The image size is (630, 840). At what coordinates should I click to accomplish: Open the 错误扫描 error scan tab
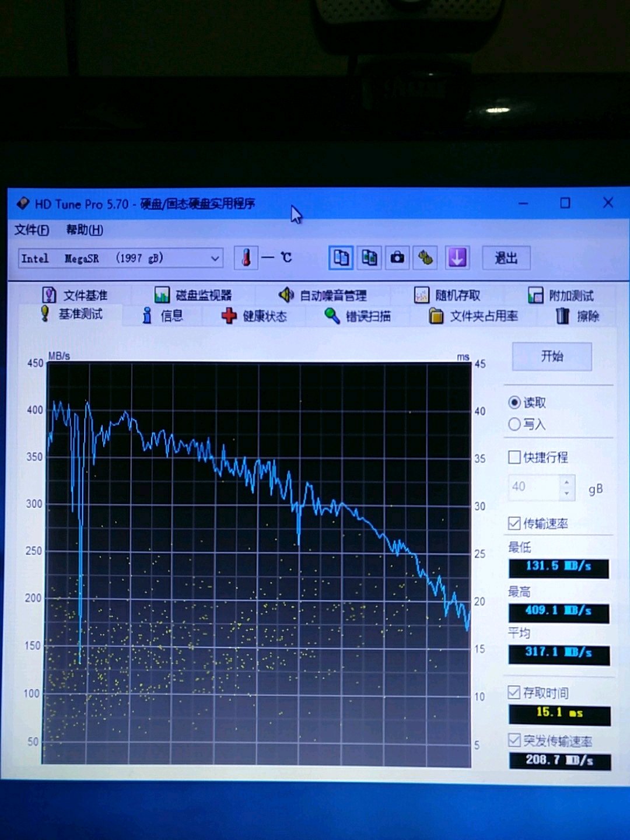[358, 316]
